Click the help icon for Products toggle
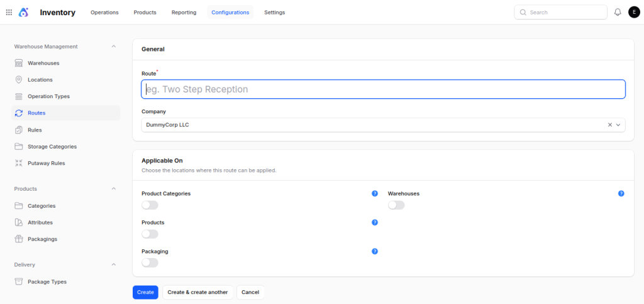The image size is (644, 304). 375,222
